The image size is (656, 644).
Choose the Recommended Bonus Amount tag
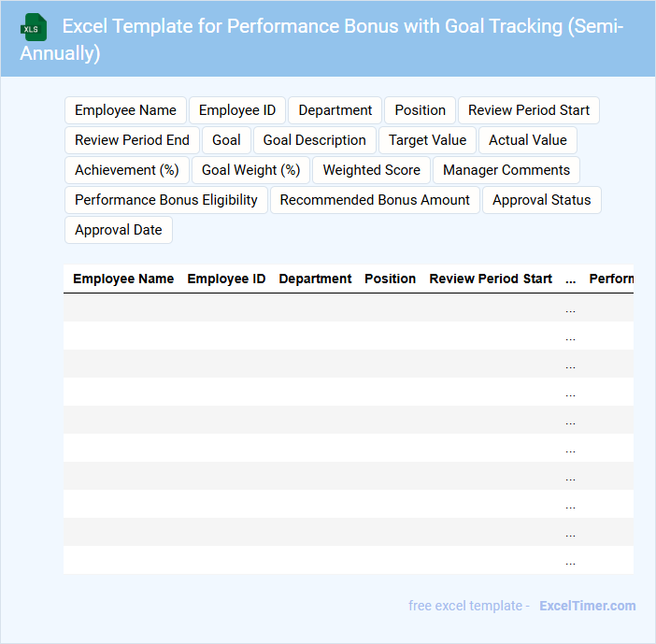pyautogui.click(x=375, y=200)
